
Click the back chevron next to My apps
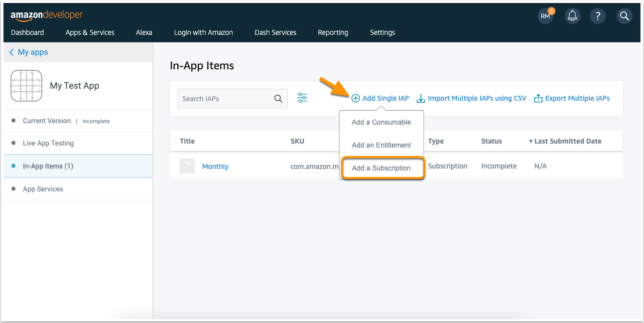coord(11,52)
